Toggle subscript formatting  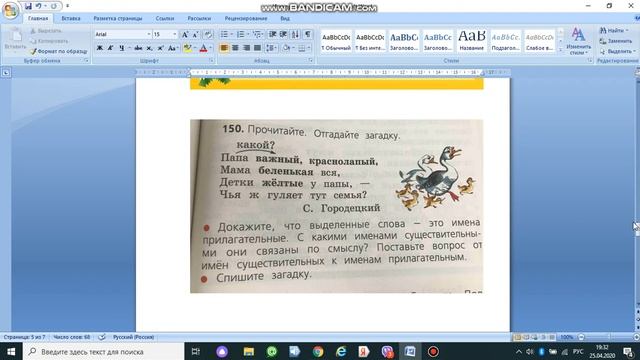(x=149, y=48)
